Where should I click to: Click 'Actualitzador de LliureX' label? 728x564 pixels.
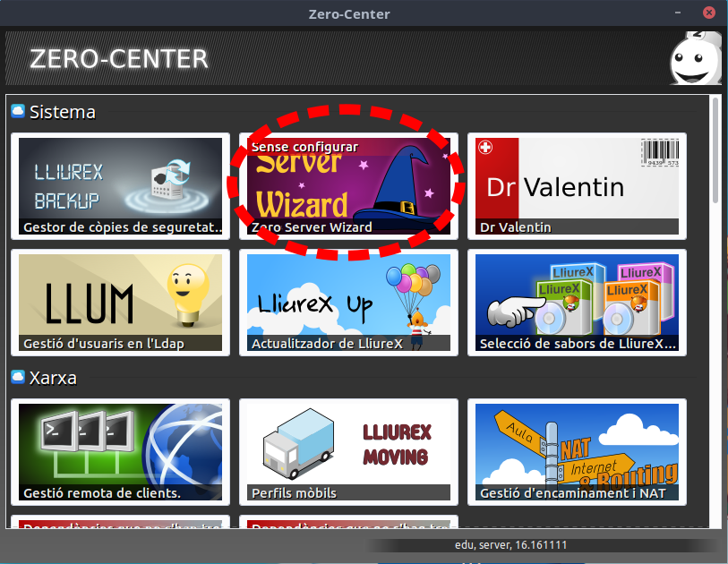pos(327,343)
